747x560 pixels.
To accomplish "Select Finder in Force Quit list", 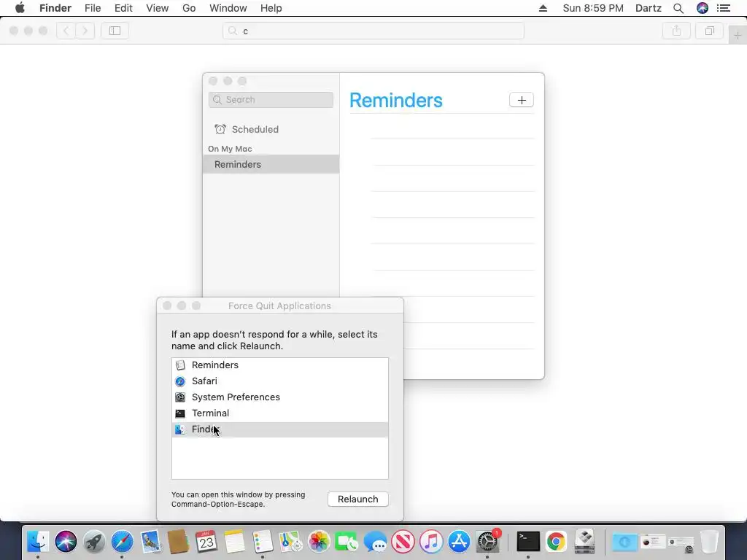I will pos(280,429).
